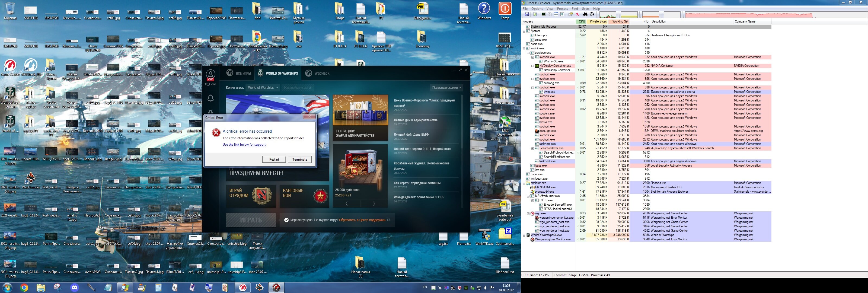The width and height of the screenshot is (868, 293).
Task: Click the Game Center news list scrollbar
Action: [462, 151]
